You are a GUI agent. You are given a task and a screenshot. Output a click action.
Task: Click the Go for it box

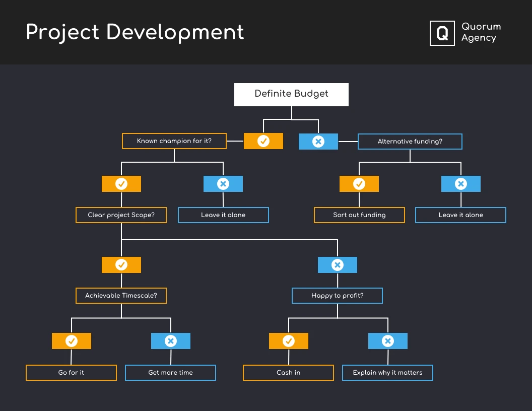(71, 373)
